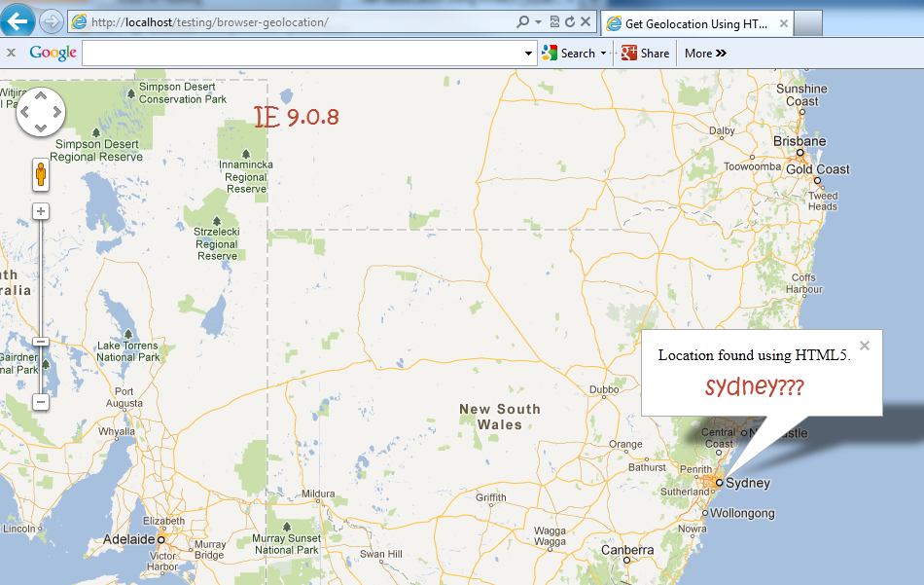
Task: Click the address bar search magnifier icon
Action: click(x=523, y=21)
